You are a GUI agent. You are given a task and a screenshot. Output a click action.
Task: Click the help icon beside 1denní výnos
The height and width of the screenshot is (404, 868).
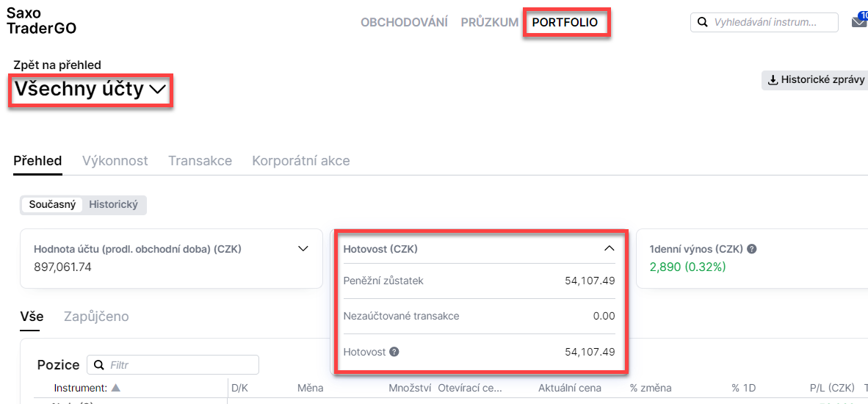pos(751,249)
